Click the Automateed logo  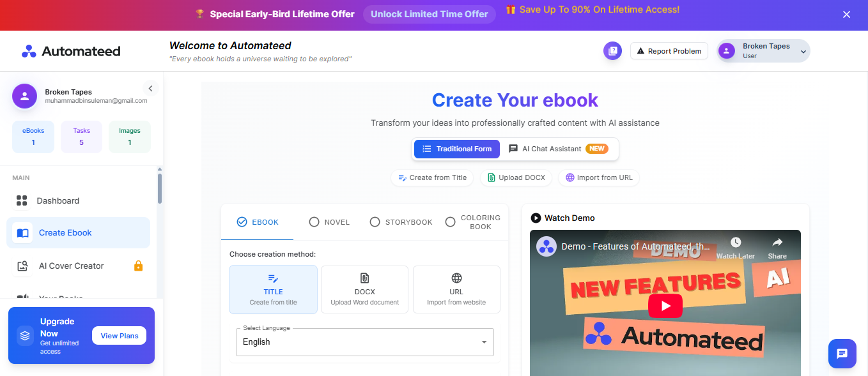[x=71, y=51]
